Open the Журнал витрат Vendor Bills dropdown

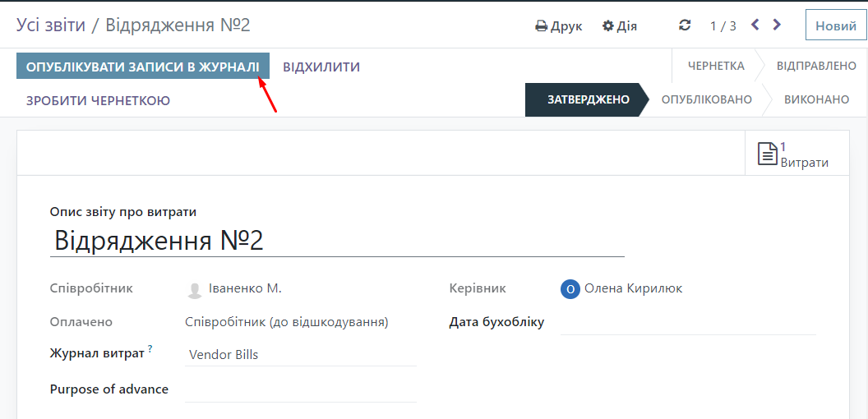tap(300, 355)
